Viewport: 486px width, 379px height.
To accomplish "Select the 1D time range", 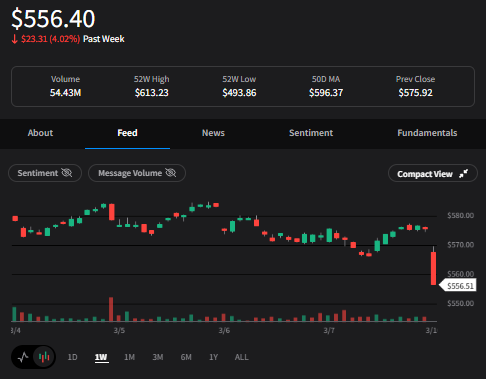I will click(x=72, y=357).
